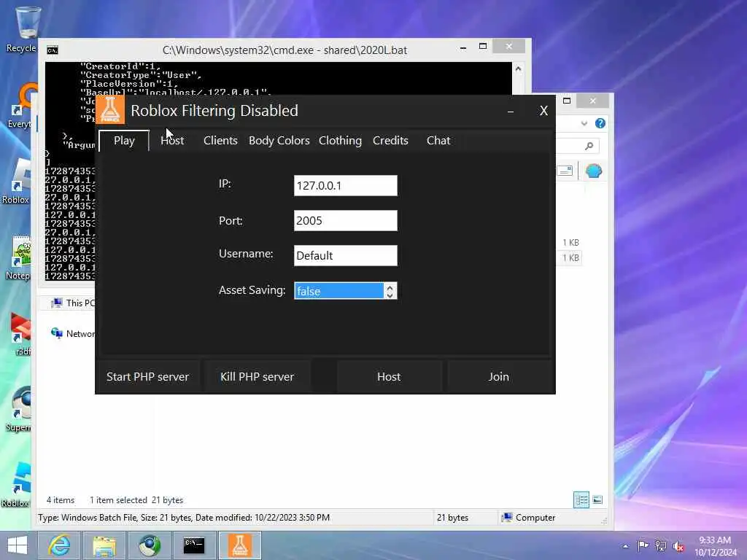Click the muted volume tray icon
The height and width of the screenshot is (560, 747).
click(678, 546)
